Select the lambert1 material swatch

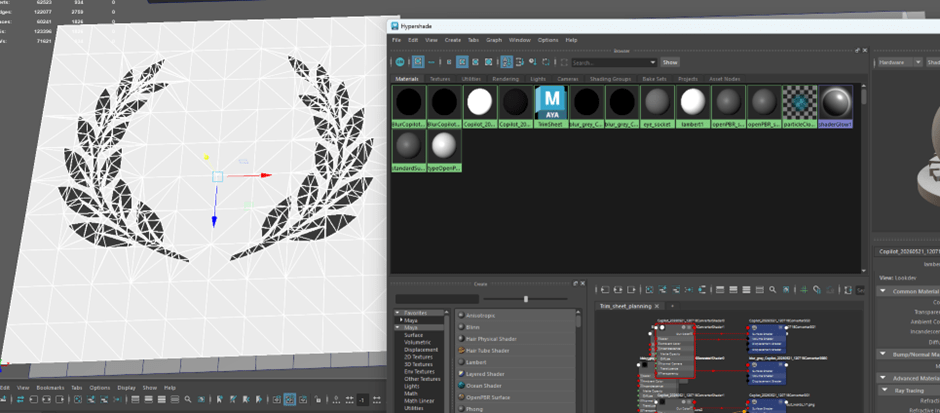point(692,106)
